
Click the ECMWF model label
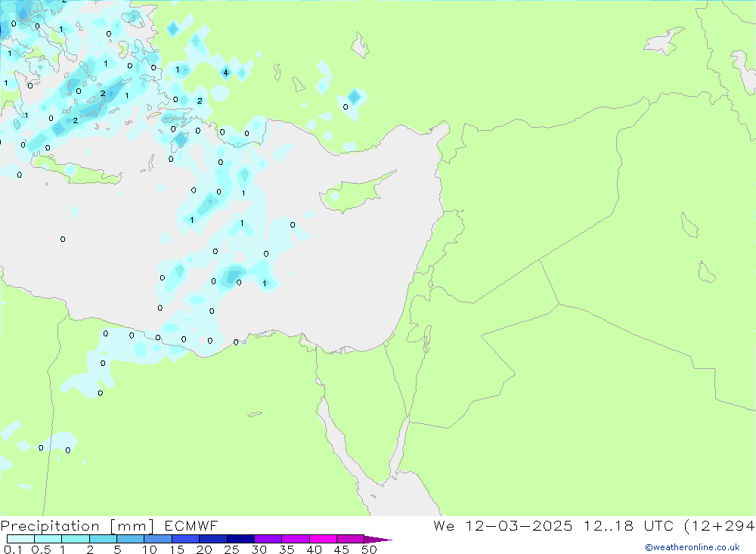(191, 526)
